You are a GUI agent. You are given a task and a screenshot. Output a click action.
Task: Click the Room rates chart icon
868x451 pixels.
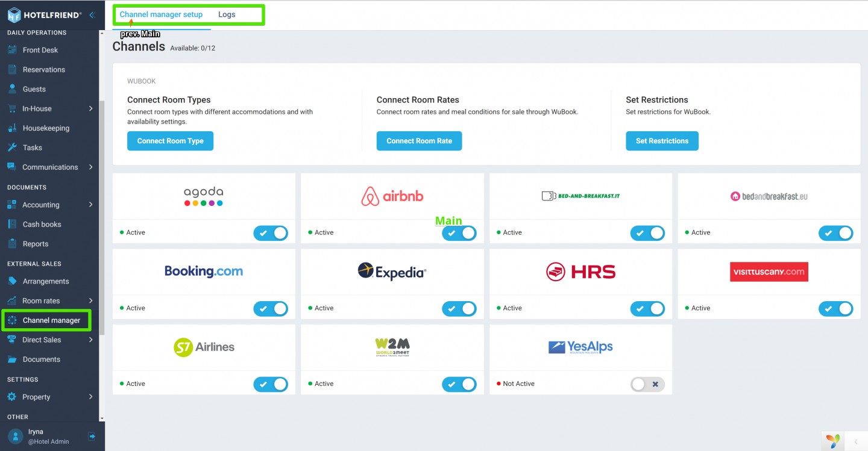tap(12, 300)
